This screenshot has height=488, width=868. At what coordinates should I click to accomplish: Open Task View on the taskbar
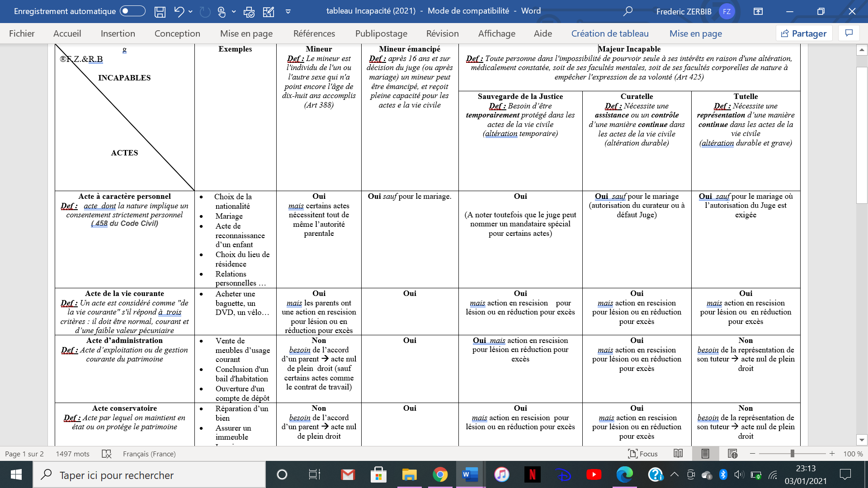pyautogui.click(x=314, y=474)
